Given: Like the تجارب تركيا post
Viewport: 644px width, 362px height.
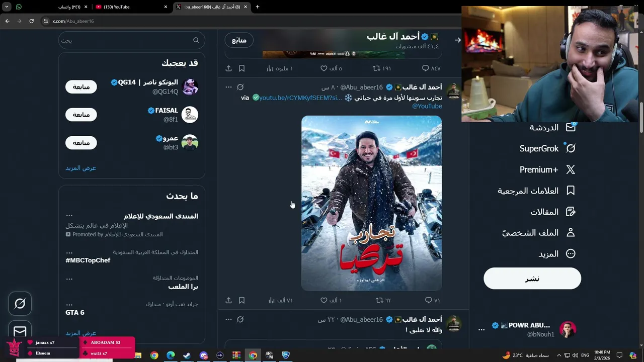Looking at the screenshot, I should pyautogui.click(x=324, y=300).
